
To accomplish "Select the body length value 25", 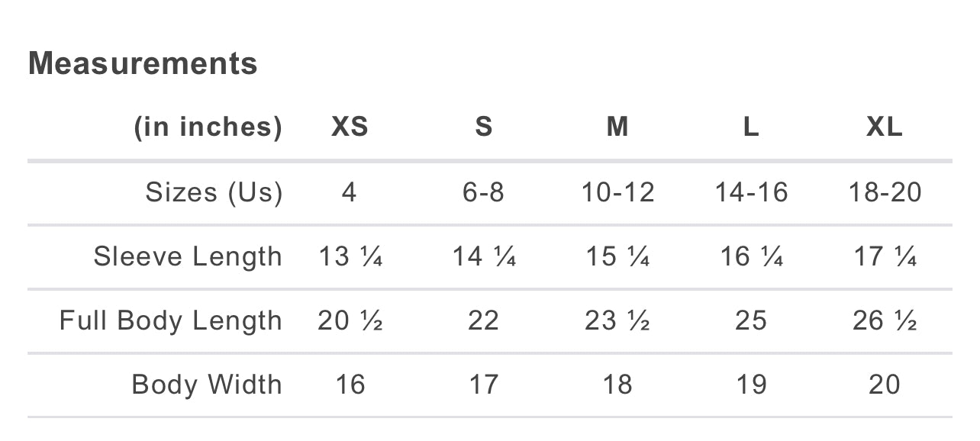I will [x=751, y=320].
